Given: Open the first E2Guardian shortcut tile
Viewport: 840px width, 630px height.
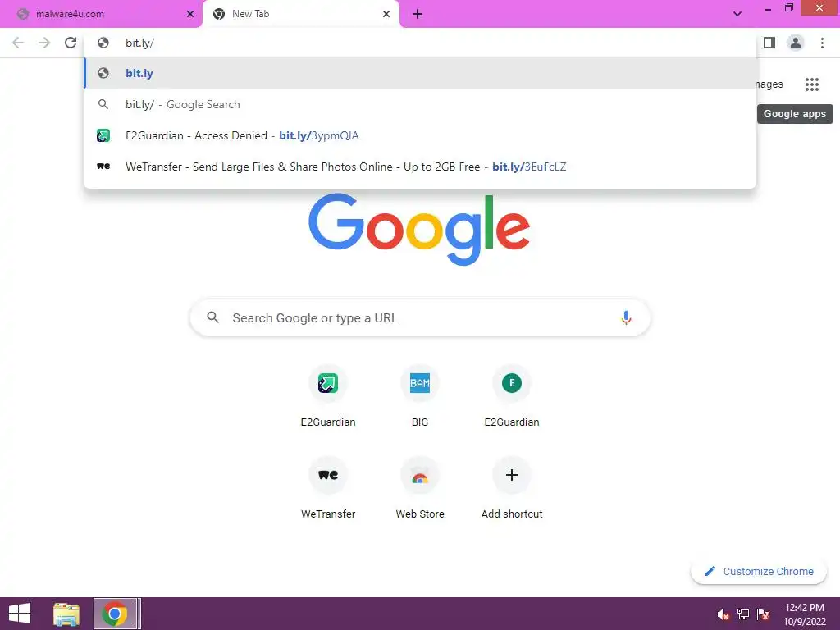Looking at the screenshot, I should [x=328, y=397].
